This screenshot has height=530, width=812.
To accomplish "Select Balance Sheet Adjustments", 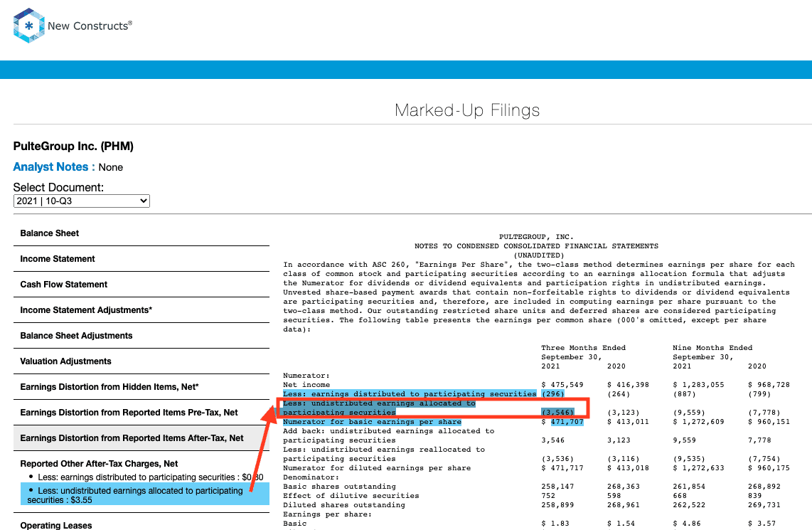I will 76,336.
